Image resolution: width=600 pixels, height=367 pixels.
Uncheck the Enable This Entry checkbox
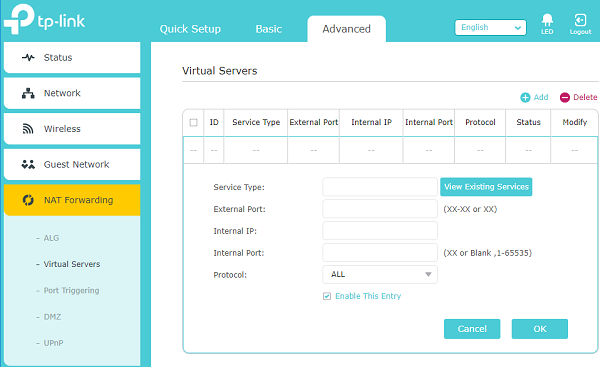[327, 296]
